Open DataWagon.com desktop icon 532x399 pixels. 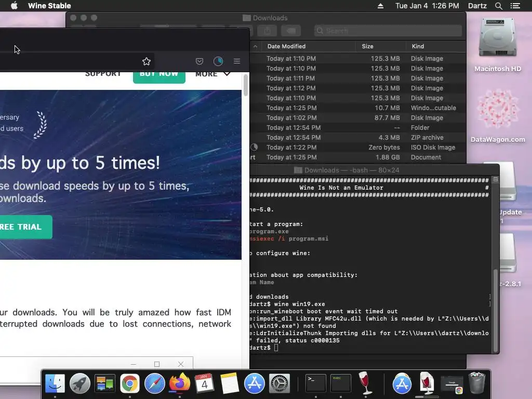point(498,115)
